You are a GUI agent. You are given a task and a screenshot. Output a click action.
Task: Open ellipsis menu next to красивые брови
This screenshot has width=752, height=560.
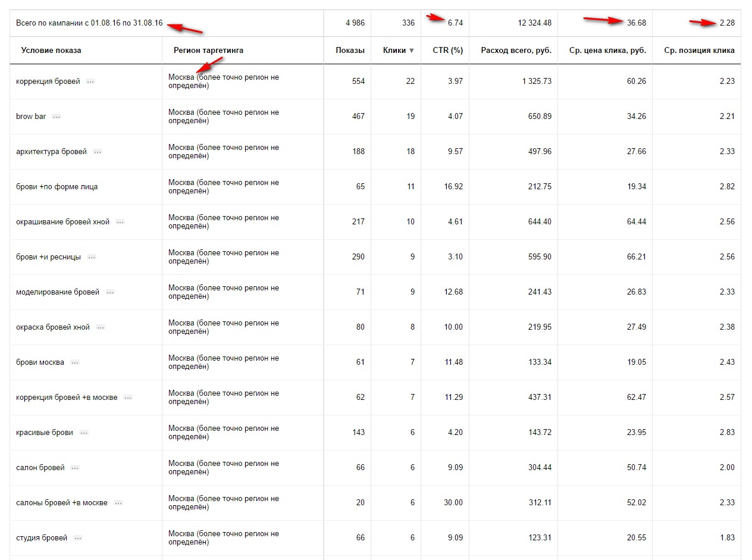(84, 433)
